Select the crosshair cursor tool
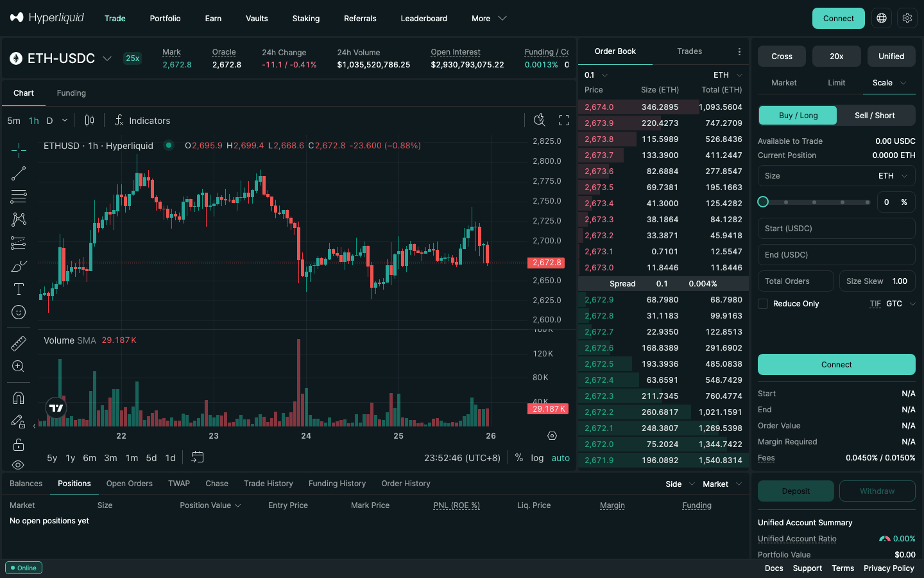The height and width of the screenshot is (578, 924). tap(19, 150)
